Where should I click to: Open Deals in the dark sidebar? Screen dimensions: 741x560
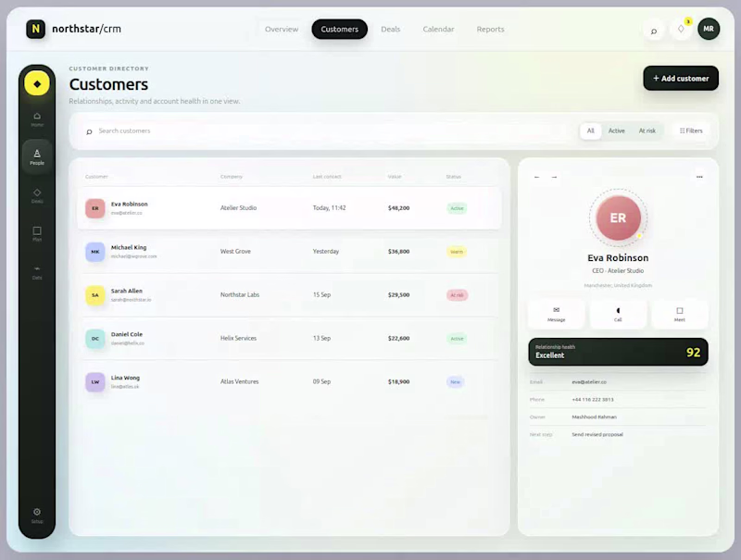(37, 195)
